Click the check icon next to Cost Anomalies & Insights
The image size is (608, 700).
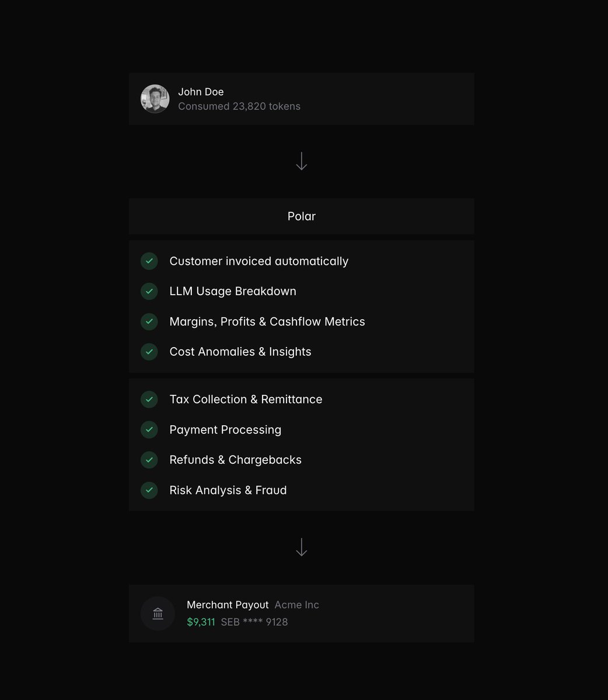click(149, 352)
